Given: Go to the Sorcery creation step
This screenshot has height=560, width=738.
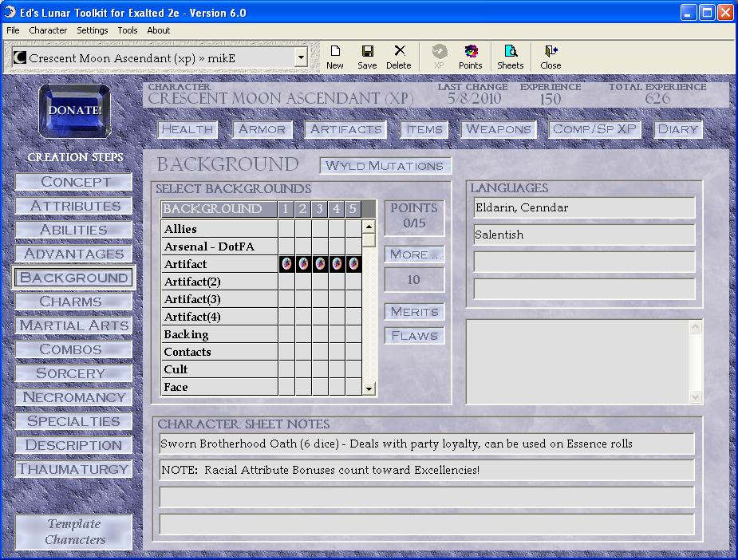Looking at the screenshot, I should click(x=74, y=373).
